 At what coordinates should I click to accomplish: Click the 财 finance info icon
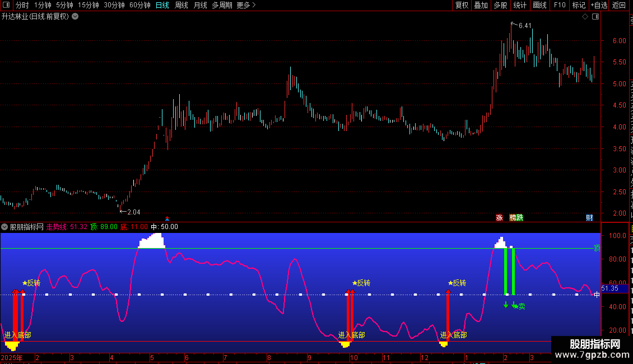click(x=589, y=217)
